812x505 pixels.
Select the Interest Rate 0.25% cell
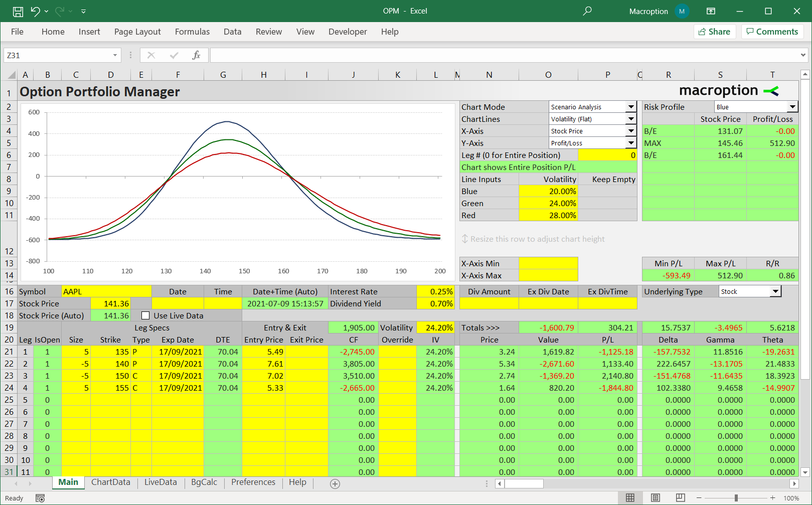click(x=435, y=291)
